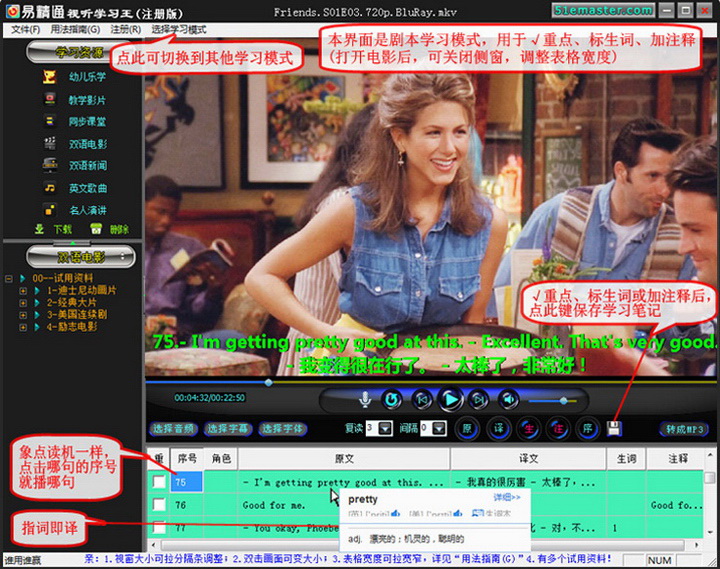Check the key-point box for row 75
The height and width of the screenshot is (569, 720).
159,482
